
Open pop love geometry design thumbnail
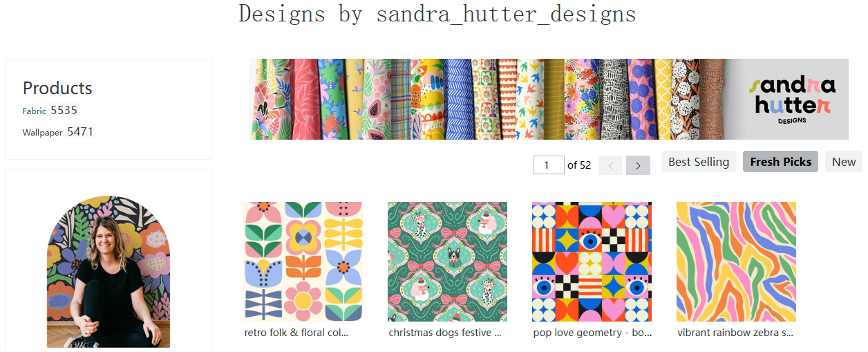[592, 261]
